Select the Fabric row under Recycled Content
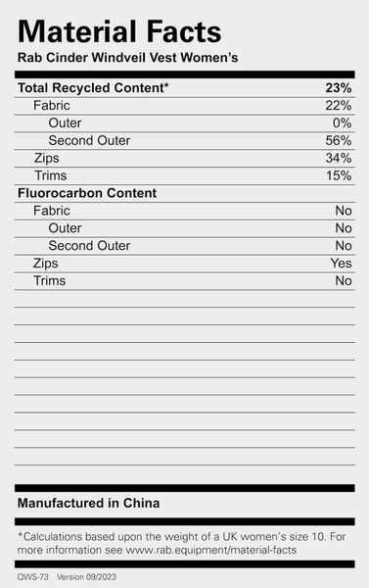Viewport: 369px width, 588px height. point(185,106)
